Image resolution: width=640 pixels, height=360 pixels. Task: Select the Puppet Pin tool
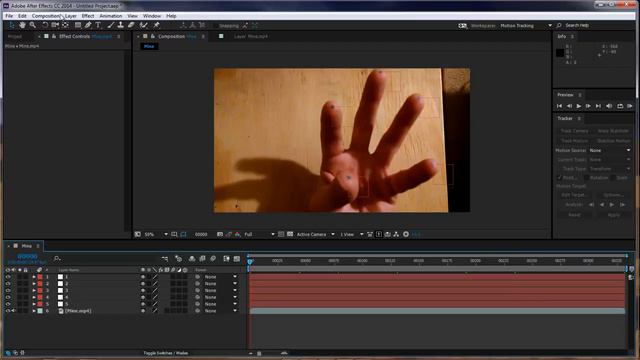156,25
